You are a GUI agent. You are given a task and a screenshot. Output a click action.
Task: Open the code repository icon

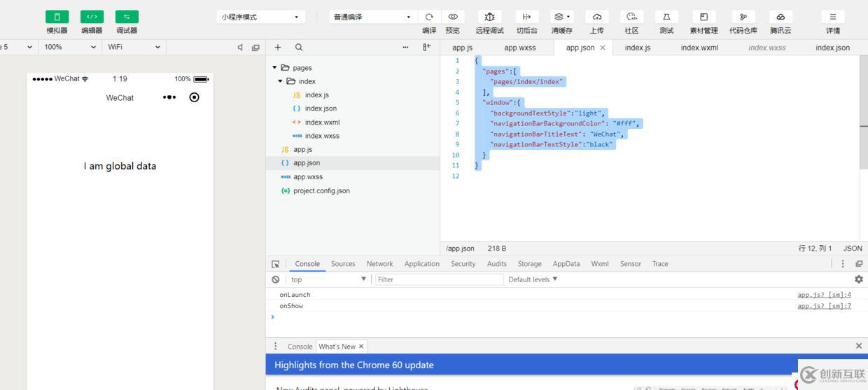tap(743, 17)
